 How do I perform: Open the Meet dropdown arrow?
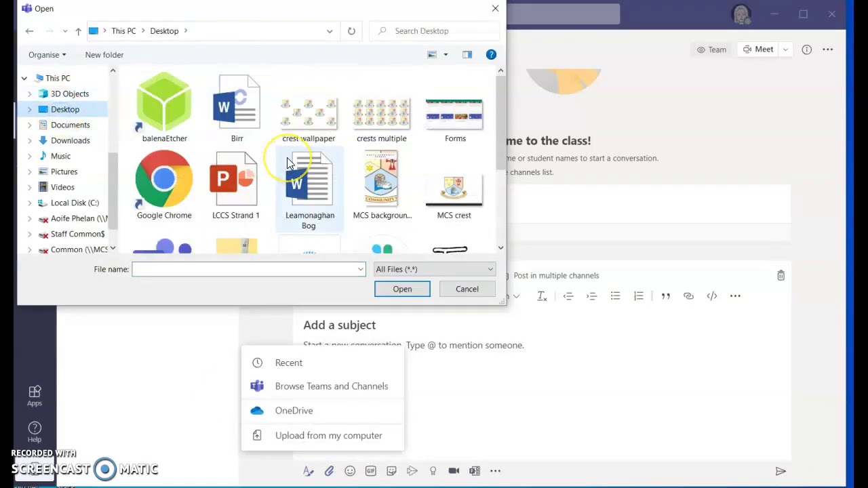(785, 49)
